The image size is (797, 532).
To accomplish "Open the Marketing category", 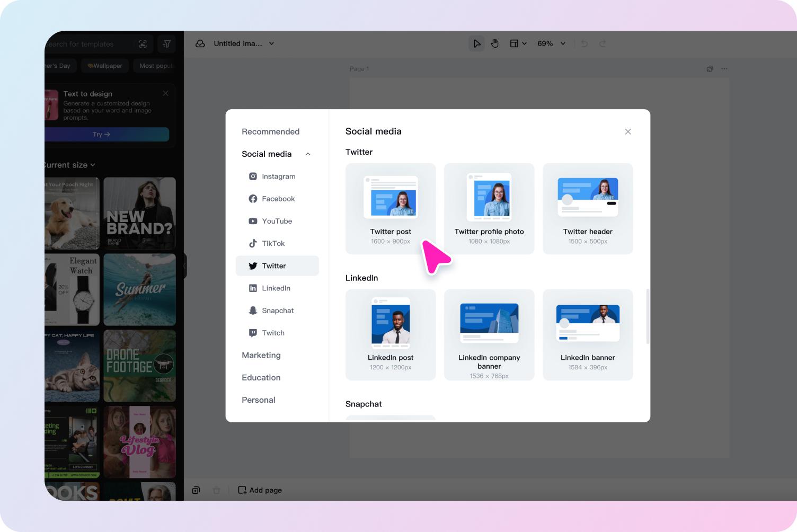I will click(x=261, y=355).
